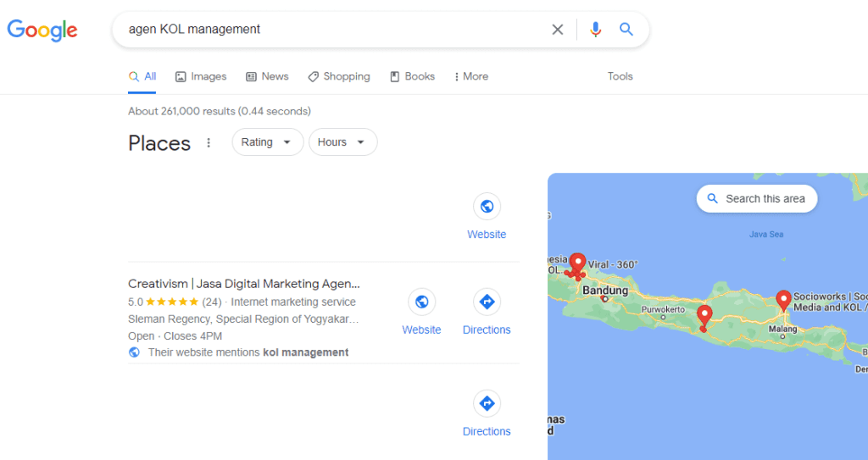Click inside the search query field
868x460 pixels.
pos(332,30)
